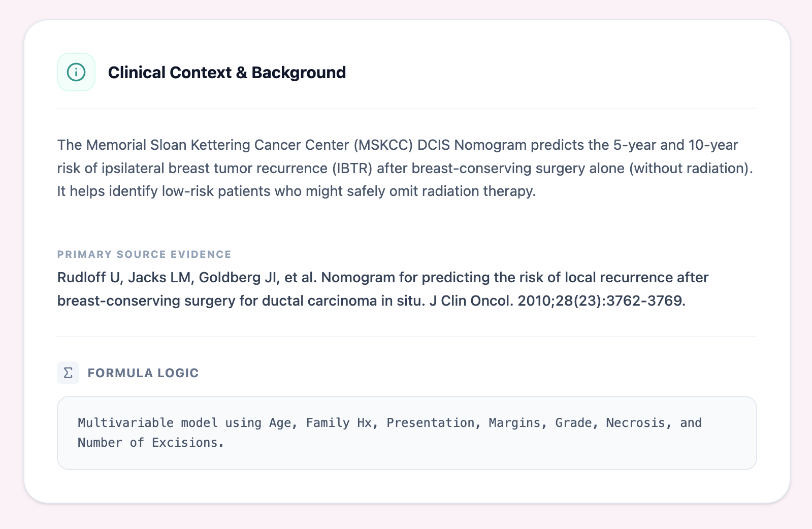The height and width of the screenshot is (529, 812).
Task: Click the sigma glyph above the formula box
Action: 68,373
